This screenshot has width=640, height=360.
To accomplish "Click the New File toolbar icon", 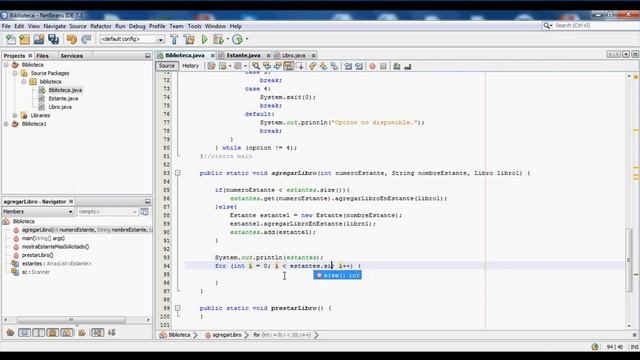I will (11, 39).
